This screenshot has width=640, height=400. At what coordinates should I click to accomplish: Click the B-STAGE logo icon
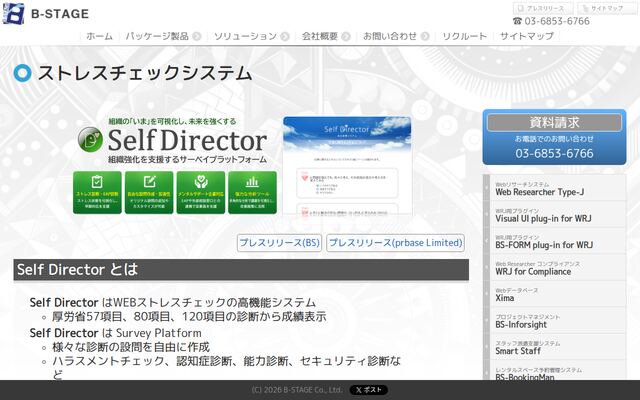[13, 13]
